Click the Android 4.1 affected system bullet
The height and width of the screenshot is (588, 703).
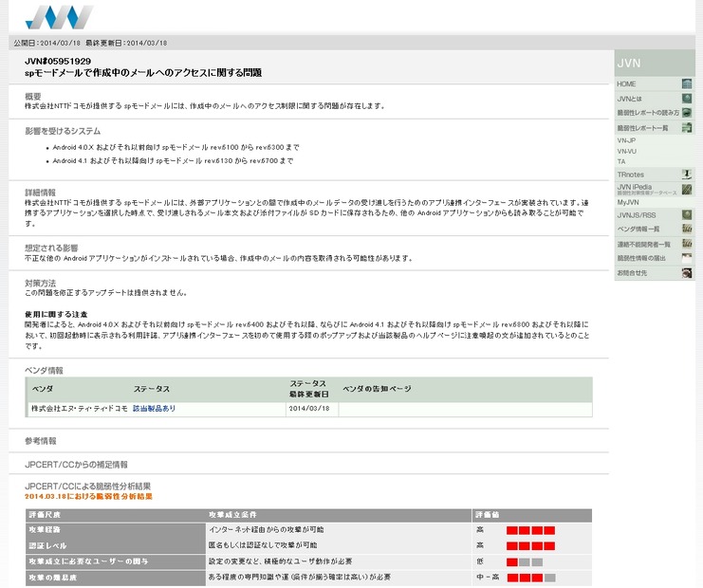click(x=173, y=160)
